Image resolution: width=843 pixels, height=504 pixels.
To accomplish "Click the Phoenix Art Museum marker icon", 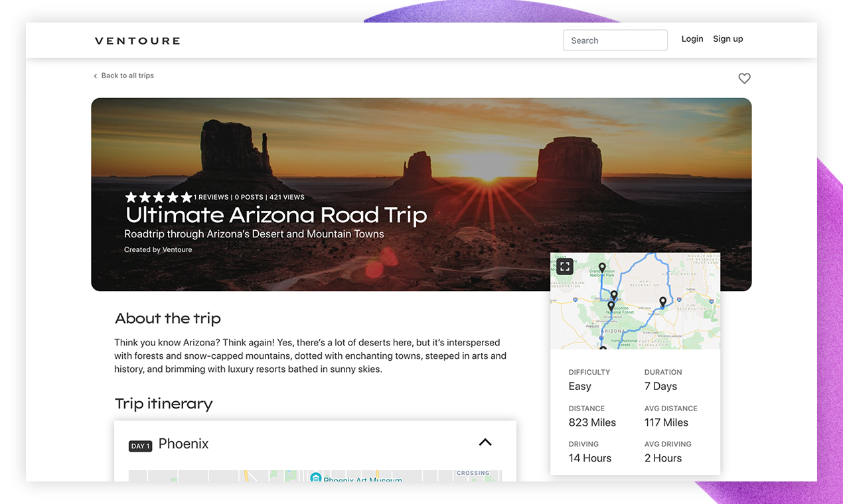I will point(316,477).
